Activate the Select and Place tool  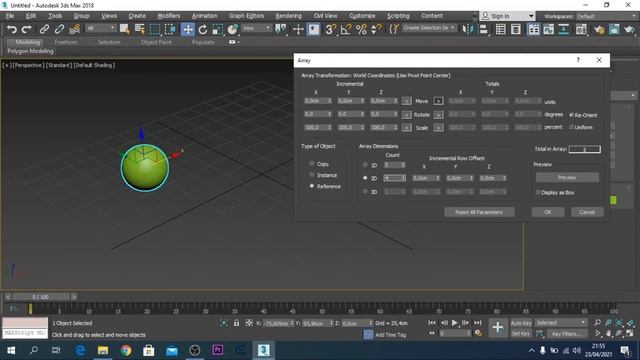click(233, 29)
